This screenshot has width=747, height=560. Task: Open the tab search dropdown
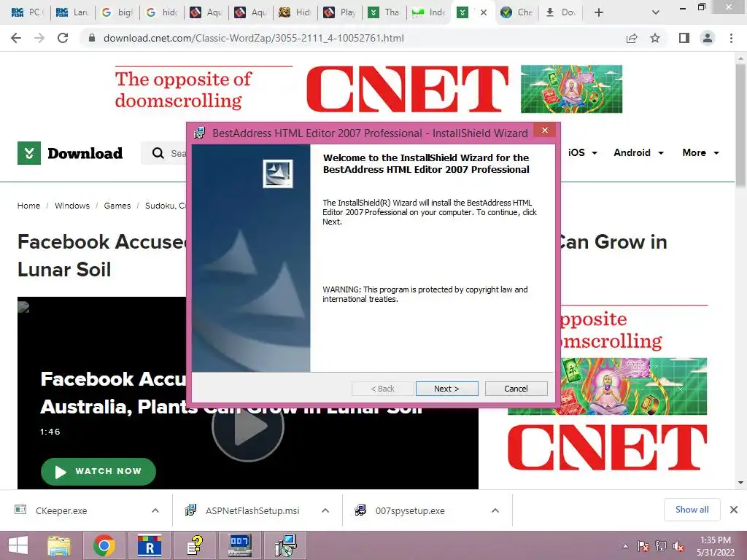click(x=656, y=12)
